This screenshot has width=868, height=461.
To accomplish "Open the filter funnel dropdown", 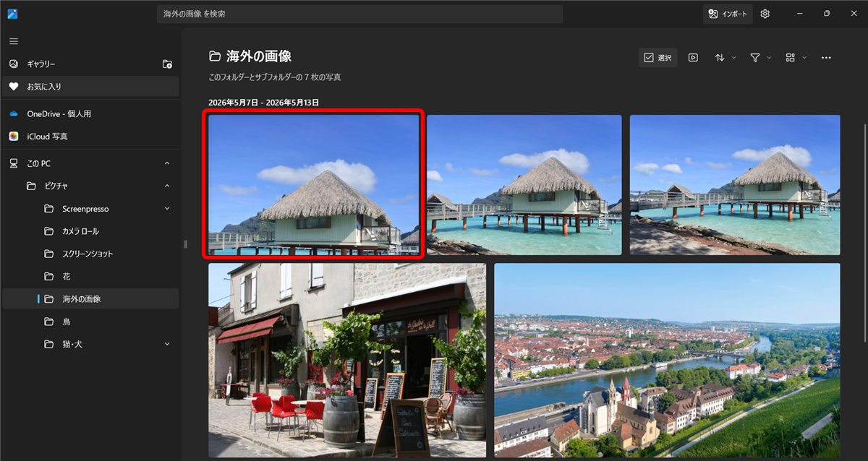I will 760,58.
